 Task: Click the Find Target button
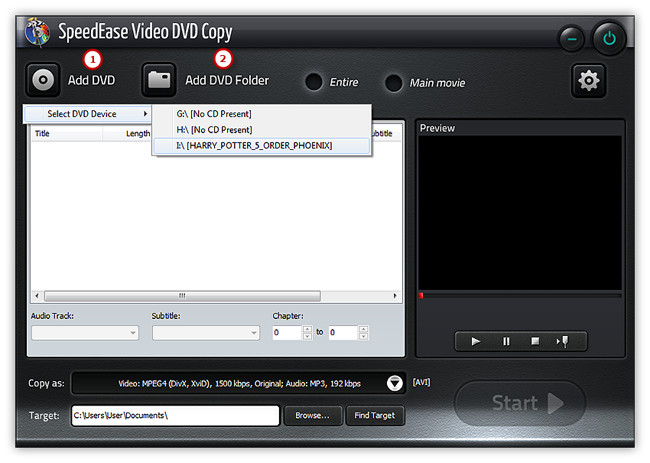point(375,415)
